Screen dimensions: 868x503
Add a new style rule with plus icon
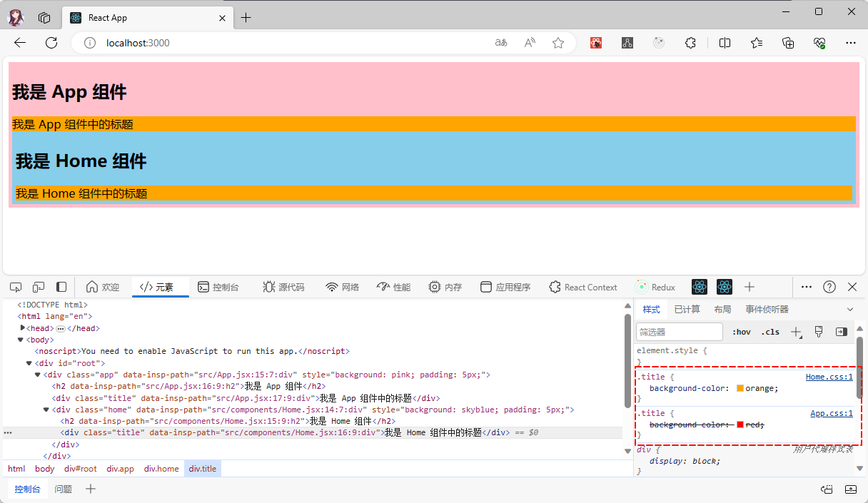[796, 332]
